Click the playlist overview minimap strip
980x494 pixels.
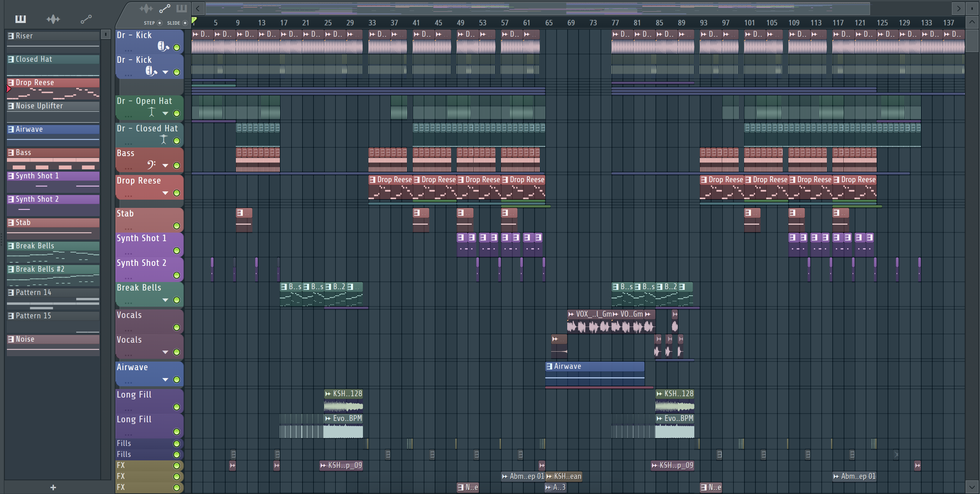point(537,8)
